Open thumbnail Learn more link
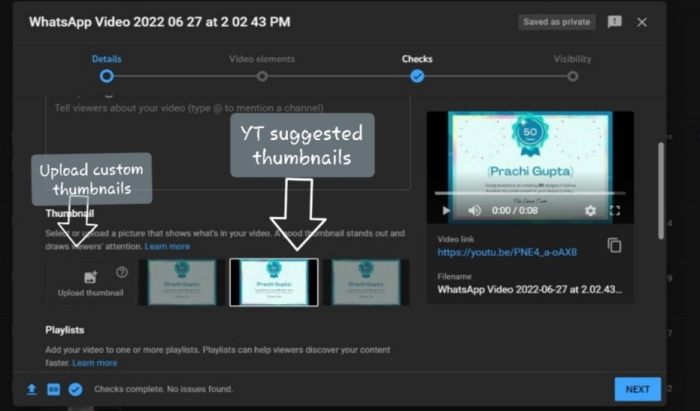The image size is (700, 411). click(x=167, y=246)
